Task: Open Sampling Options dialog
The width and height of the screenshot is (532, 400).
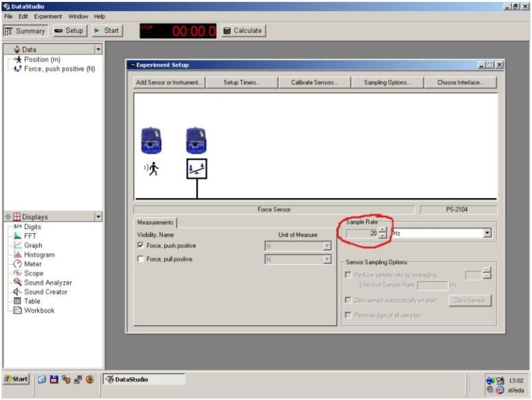Action: point(387,82)
